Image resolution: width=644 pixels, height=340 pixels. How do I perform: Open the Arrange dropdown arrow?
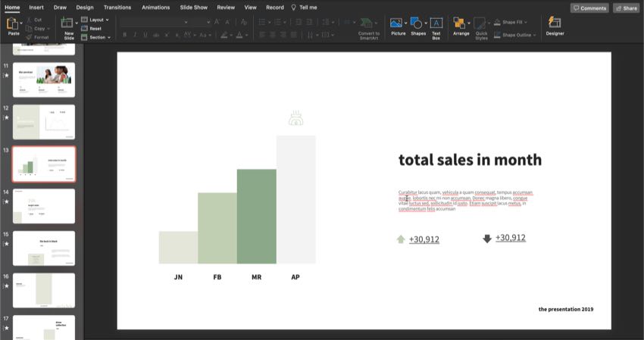point(469,23)
